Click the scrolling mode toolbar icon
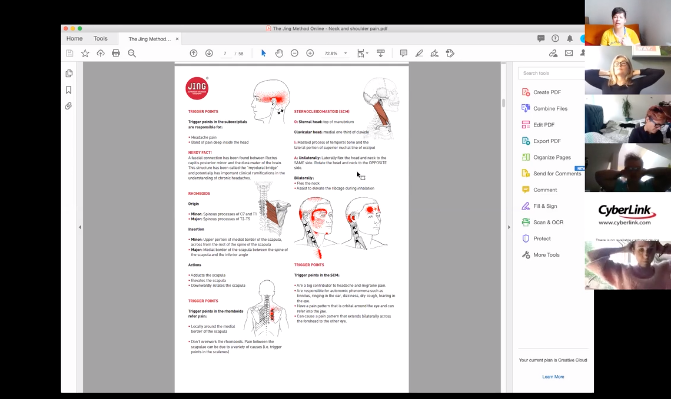 pyautogui.click(x=381, y=53)
